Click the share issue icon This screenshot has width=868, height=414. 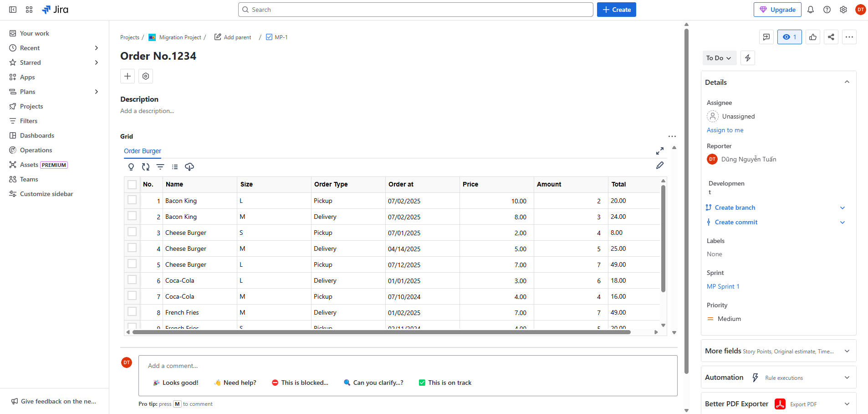click(831, 37)
